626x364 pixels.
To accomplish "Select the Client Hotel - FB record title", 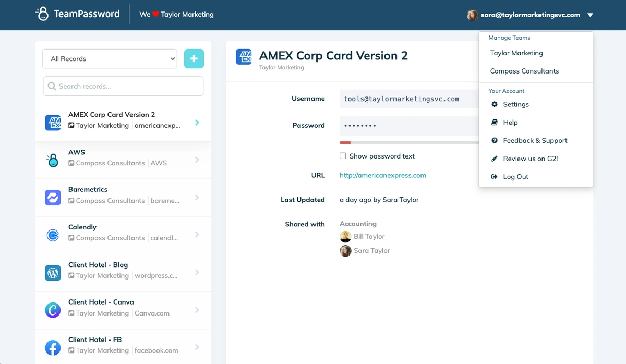I will pyautogui.click(x=95, y=339).
